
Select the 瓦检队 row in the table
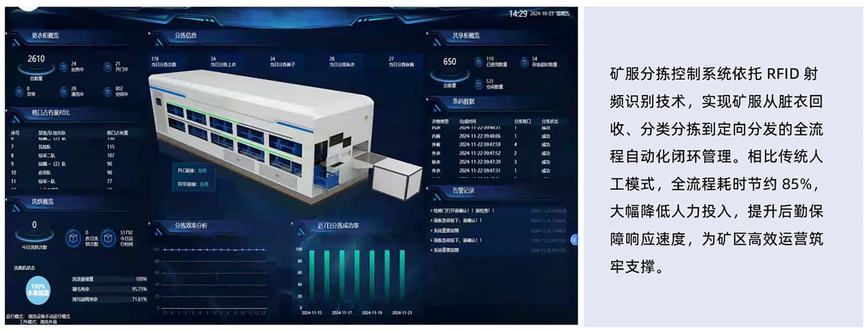(x=45, y=147)
